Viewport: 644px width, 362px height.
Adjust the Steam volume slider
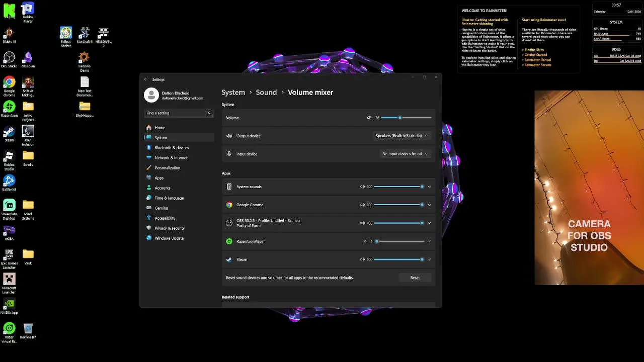click(399, 259)
